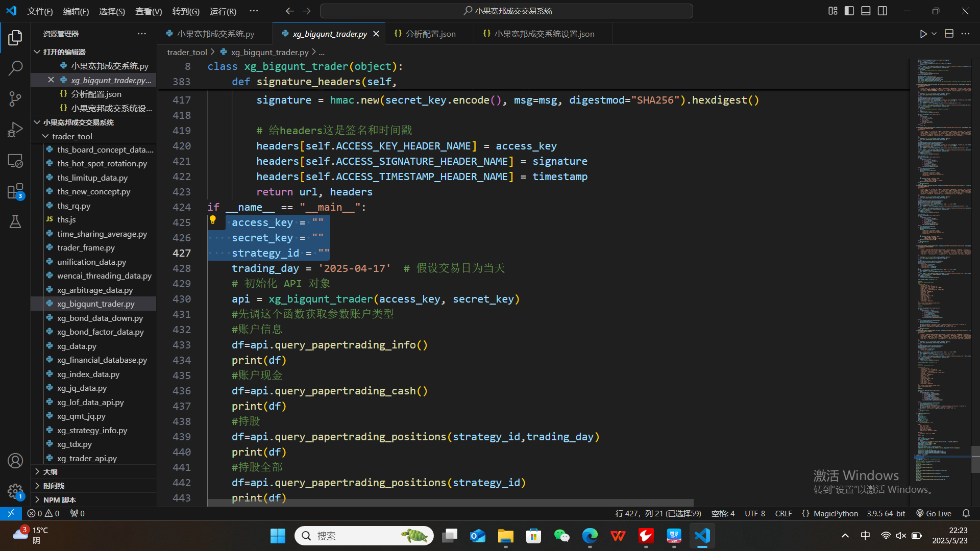Click the Split Editor icon
This screenshot has width=980, height=551.
[949, 34]
